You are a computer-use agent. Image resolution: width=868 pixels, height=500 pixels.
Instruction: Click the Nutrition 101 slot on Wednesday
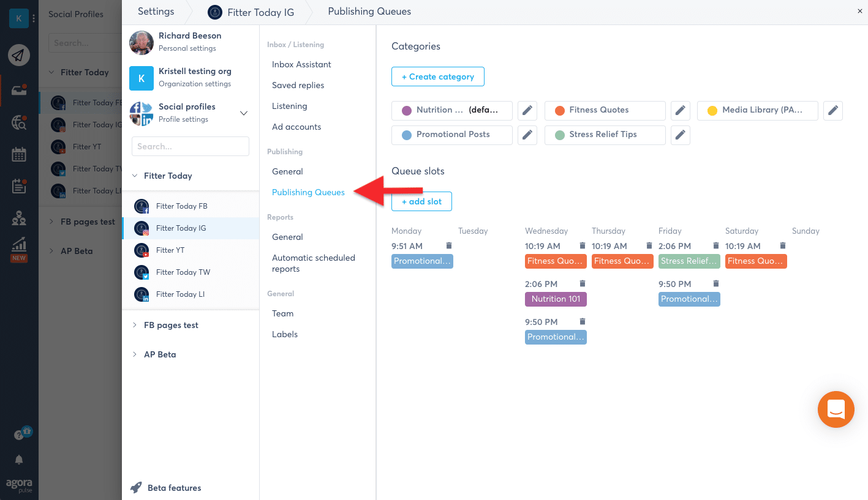(x=556, y=299)
